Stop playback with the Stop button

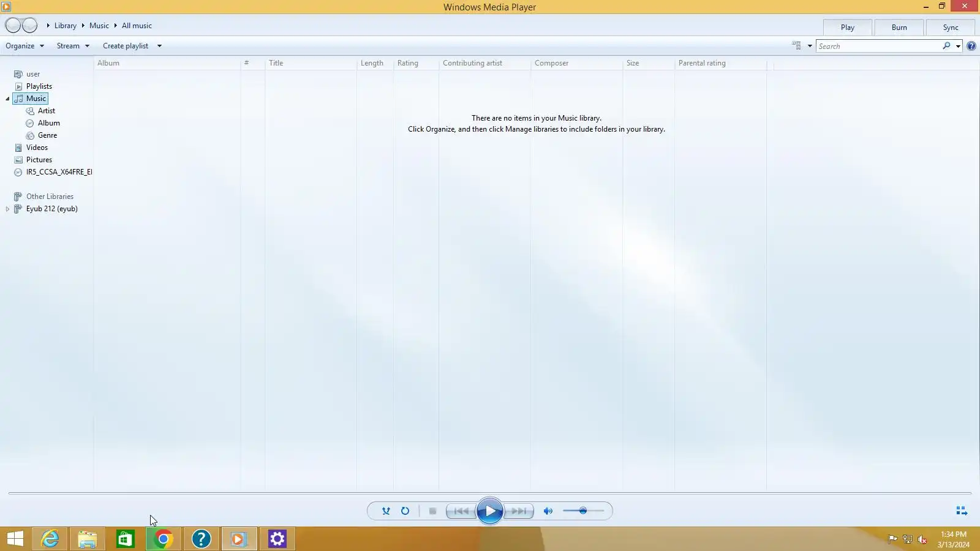432,511
